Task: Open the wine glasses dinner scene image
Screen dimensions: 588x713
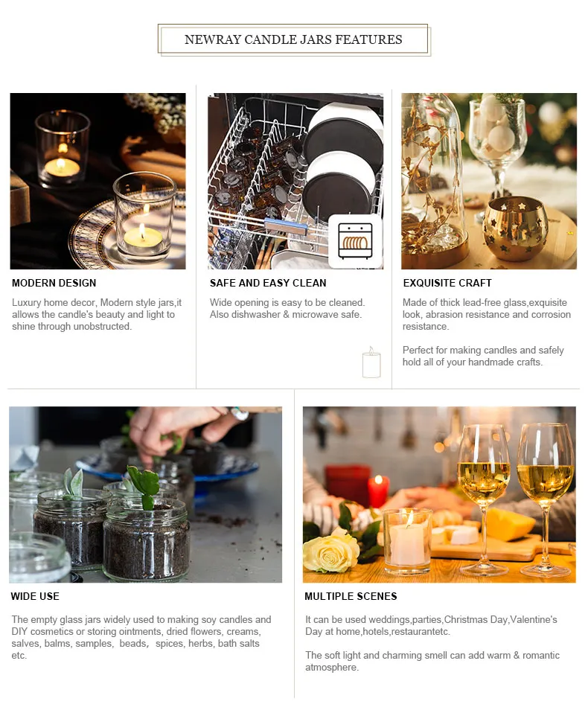Action: point(439,494)
